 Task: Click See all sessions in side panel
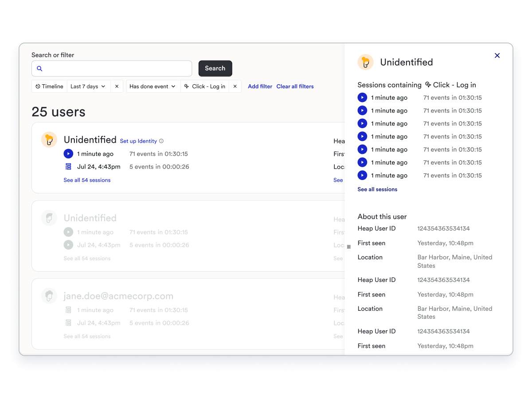377,189
